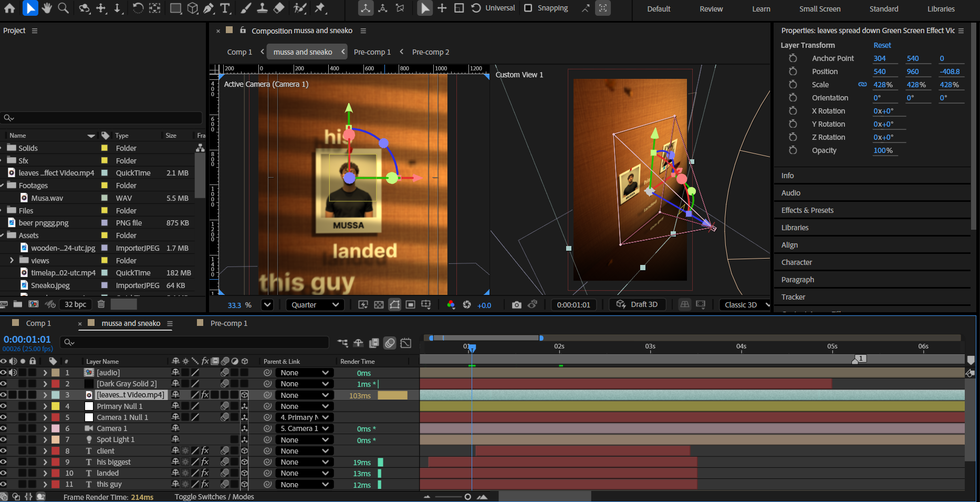Select the Zoom tool

[x=63, y=8]
